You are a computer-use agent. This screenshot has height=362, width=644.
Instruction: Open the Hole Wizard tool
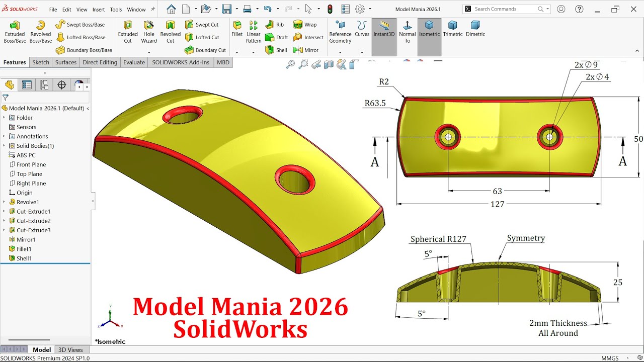(x=149, y=32)
